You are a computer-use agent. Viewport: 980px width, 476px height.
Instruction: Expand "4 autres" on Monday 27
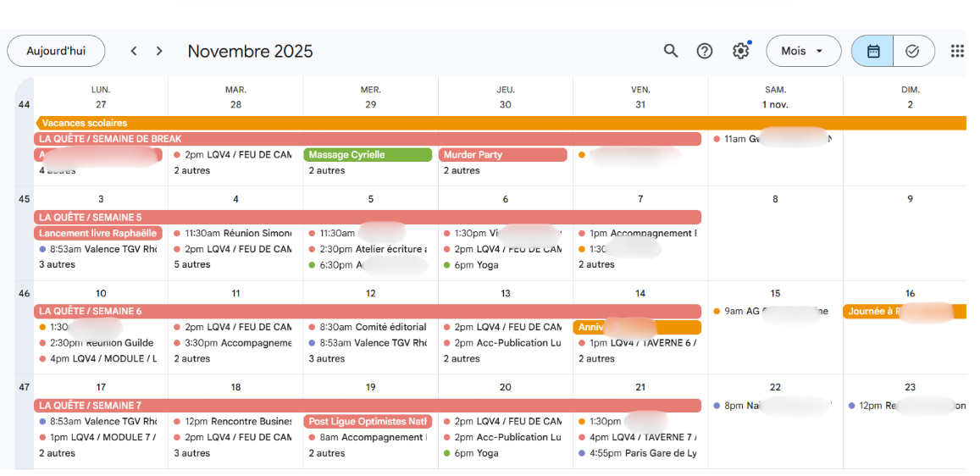[58, 171]
